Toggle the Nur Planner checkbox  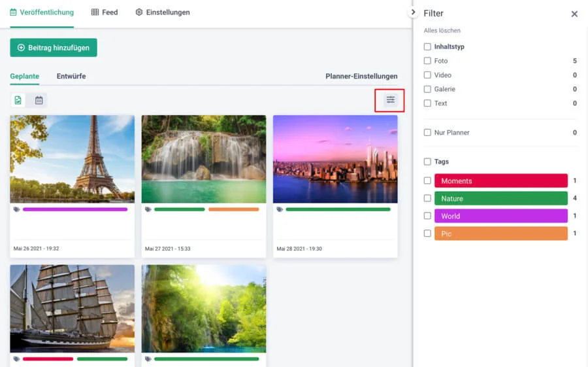(x=427, y=133)
